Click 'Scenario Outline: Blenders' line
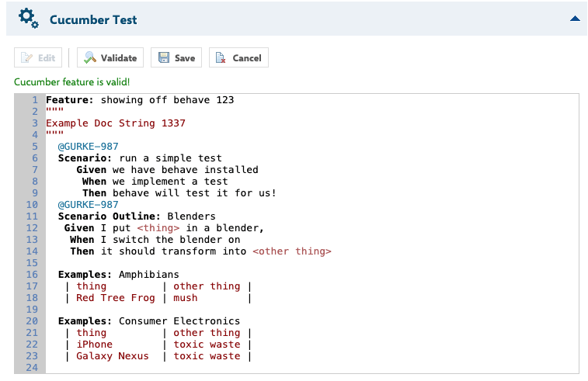Screen dimensions: 588x381 [x=137, y=216]
